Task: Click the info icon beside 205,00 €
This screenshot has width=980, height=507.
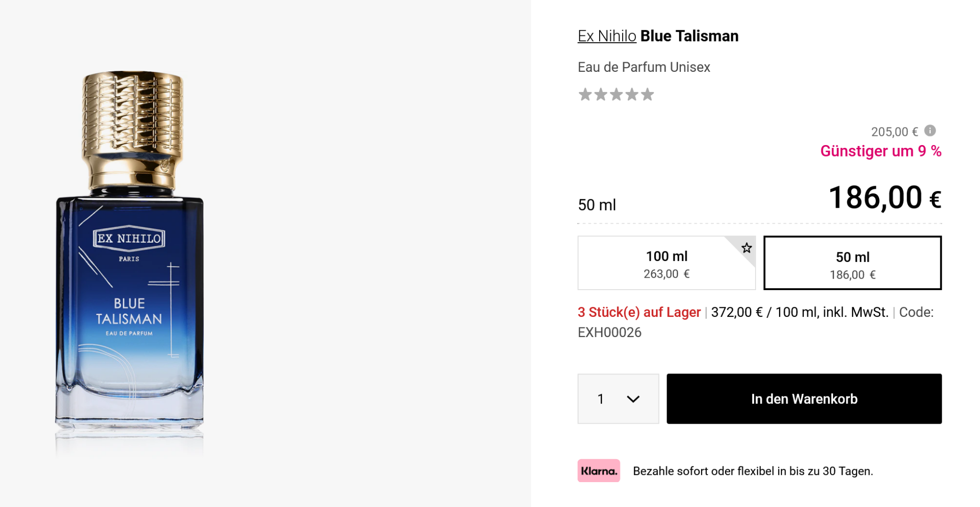Action: 930,131
